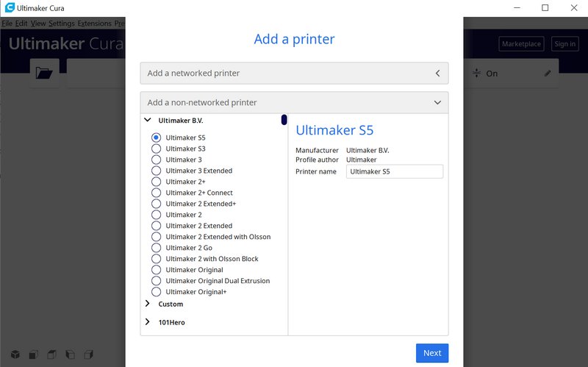
Task: Select Ultimaker 3 Extended radio button
Action: click(x=157, y=171)
